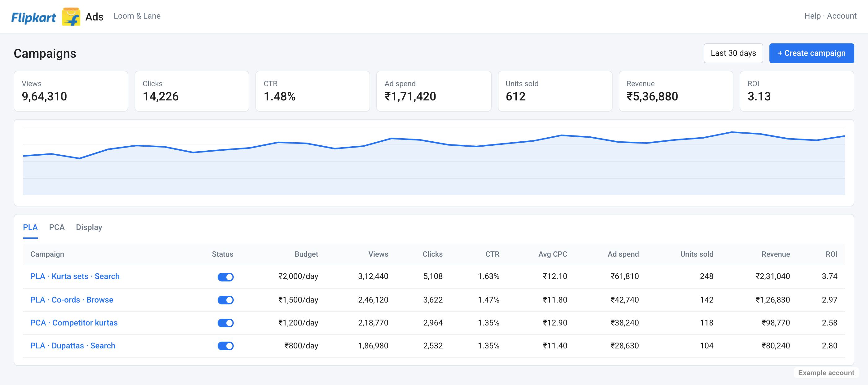Sort by the Units sold column header
The image size is (868, 385).
(697, 254)
